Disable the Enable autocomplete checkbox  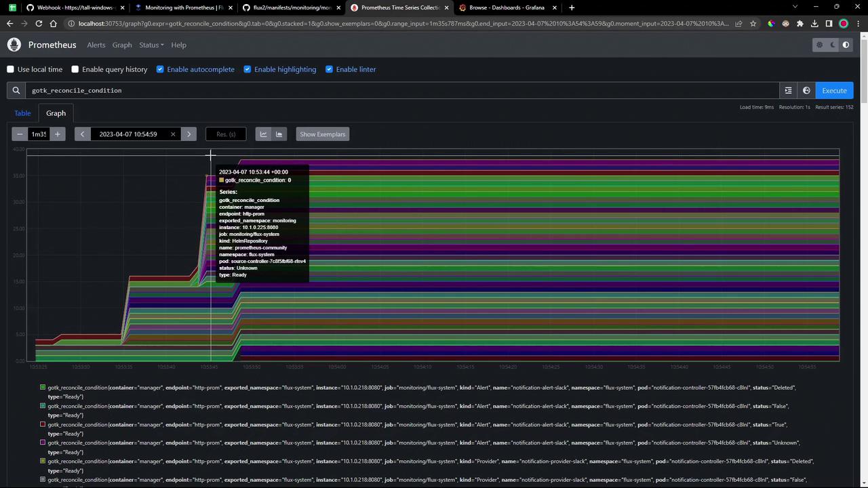coord(160,69)
